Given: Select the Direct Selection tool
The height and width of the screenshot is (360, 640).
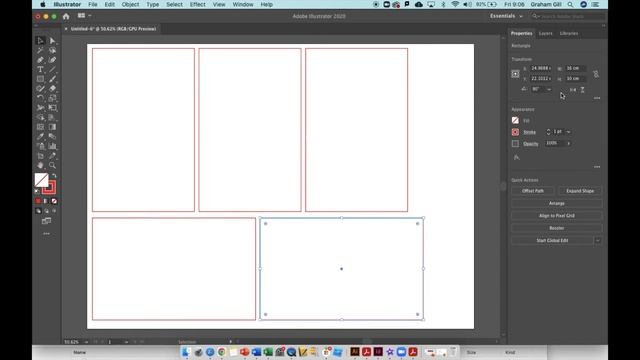Looking at the screenshot, I should pyautogui.click(x=52, y=41).
